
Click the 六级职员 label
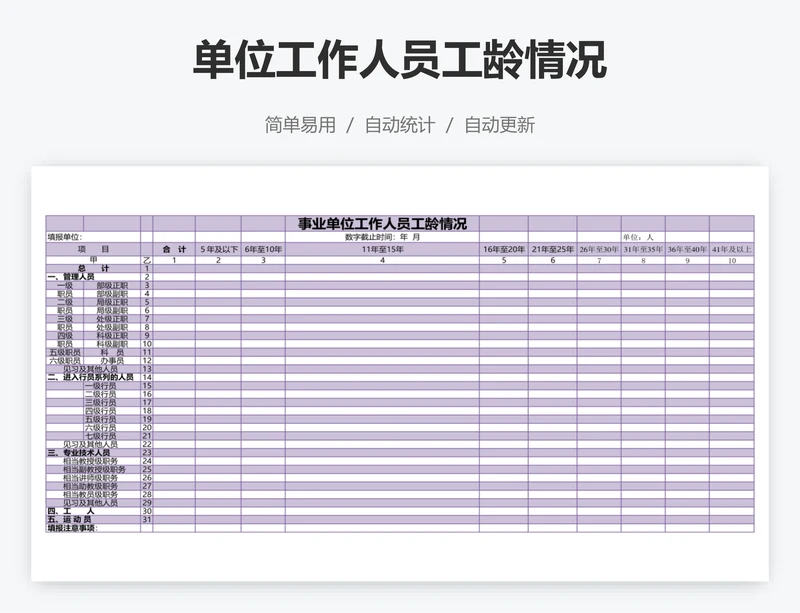coord(65,360)
